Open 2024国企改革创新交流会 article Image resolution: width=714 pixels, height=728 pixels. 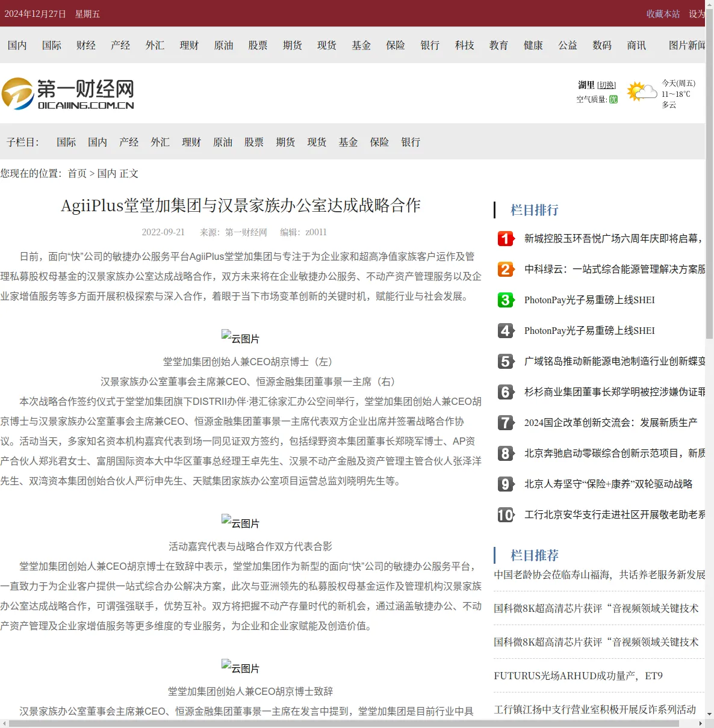(610, 423)
